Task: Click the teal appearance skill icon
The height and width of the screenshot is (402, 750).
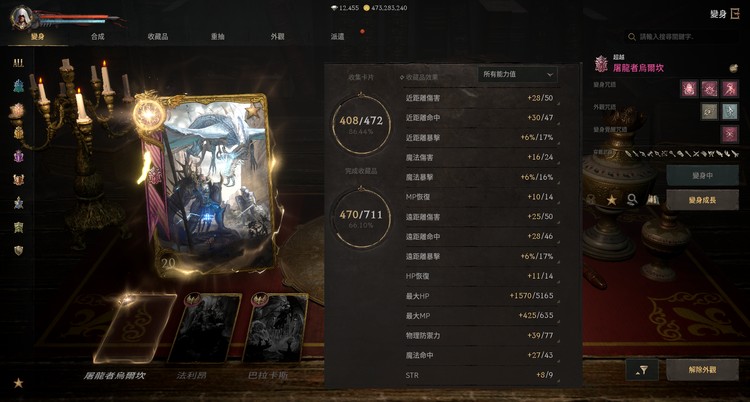Action: (730, 112)
